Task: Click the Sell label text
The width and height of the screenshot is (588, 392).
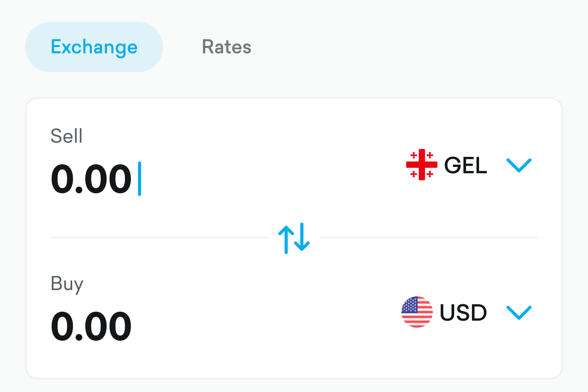Action: [x=66, y=136]
